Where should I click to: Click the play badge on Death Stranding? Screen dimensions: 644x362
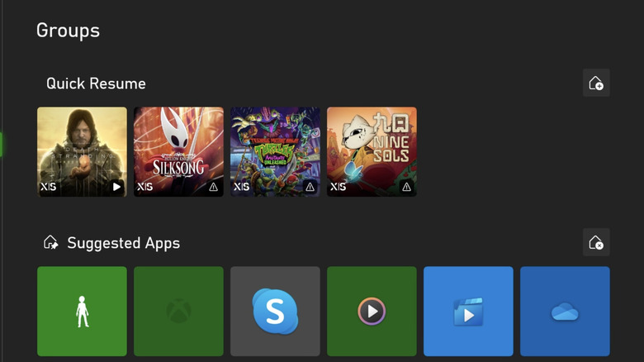tap(116, 187)
